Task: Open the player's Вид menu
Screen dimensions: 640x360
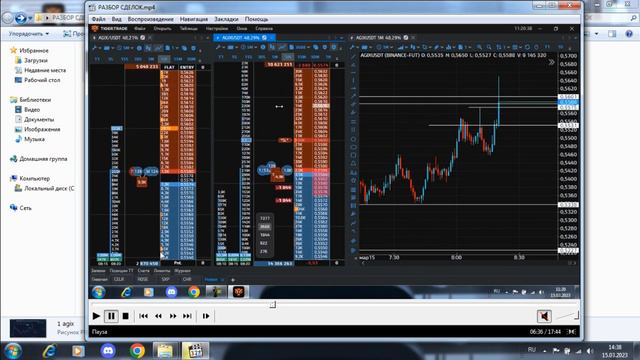Action: pos(116,19)
